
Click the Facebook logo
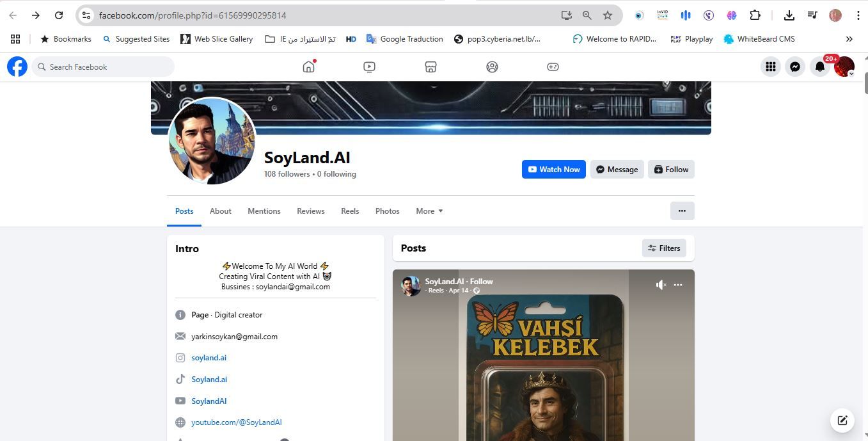coord(17,67)
